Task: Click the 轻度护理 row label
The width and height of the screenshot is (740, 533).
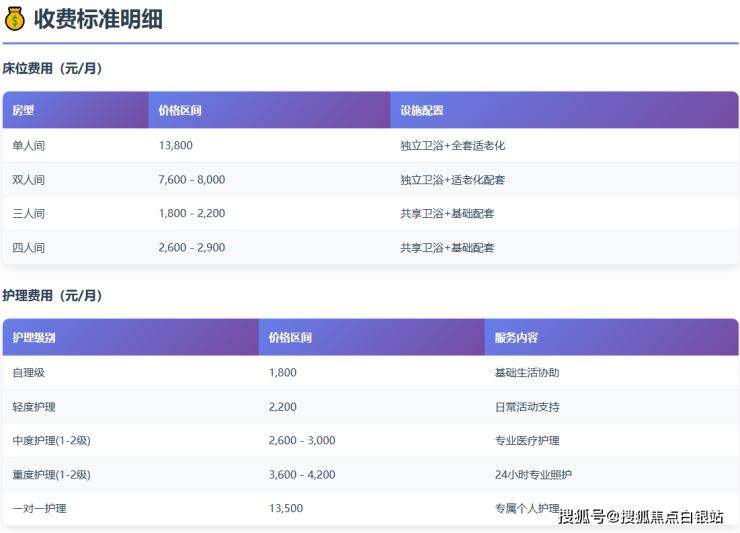Action: pyautogui.click(x=34, y=407)
